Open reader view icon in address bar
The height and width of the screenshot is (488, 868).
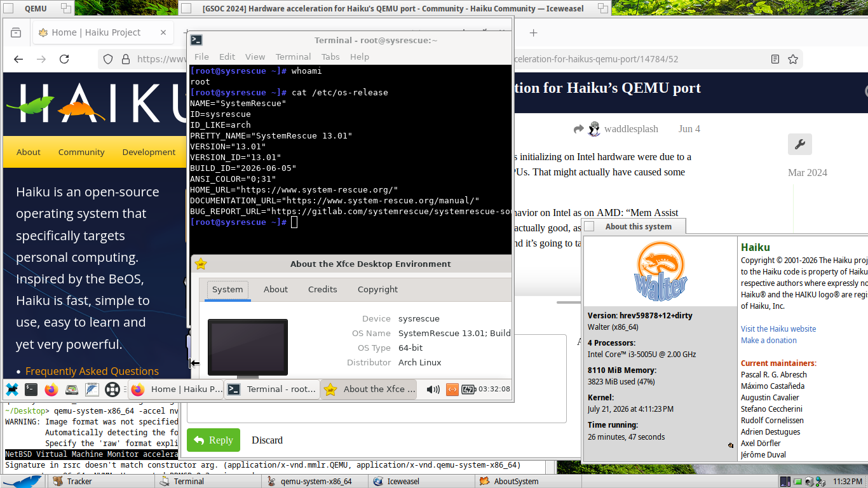[x=775, y=59]
